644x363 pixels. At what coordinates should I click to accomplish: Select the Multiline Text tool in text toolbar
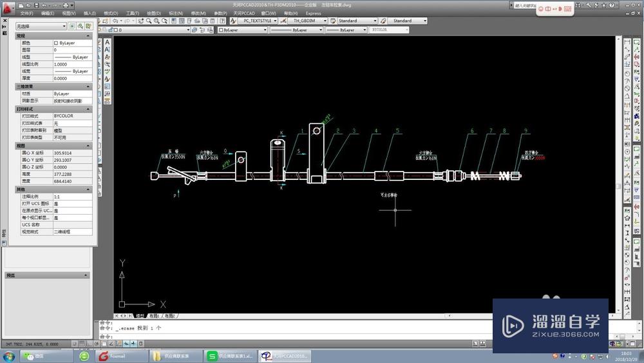tap(107, 42)
